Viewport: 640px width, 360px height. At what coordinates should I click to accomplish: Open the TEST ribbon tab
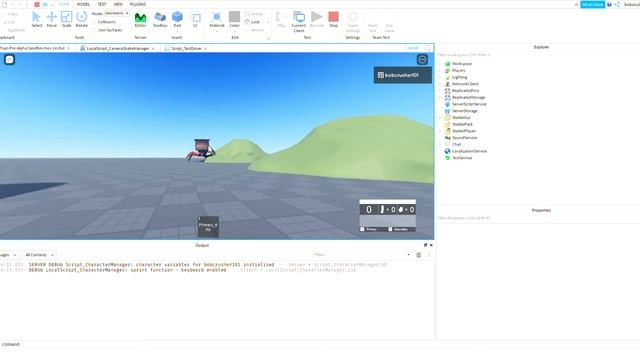[102, 4]
